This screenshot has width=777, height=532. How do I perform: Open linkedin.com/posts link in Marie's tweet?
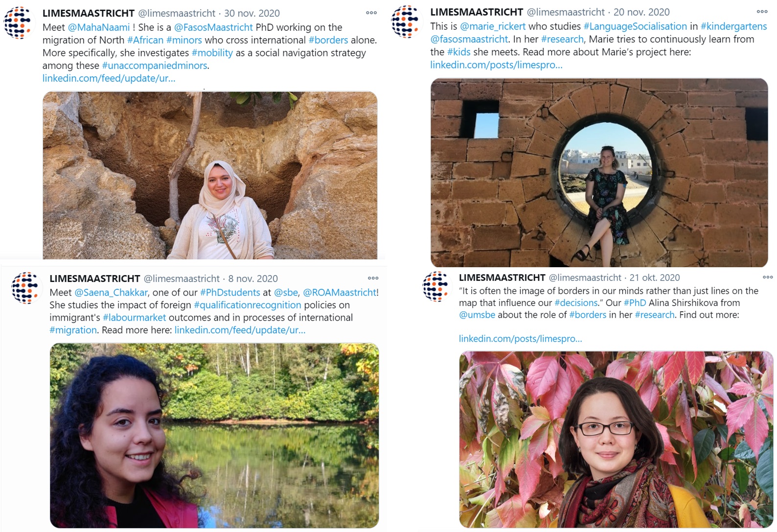pyautogui.click(x=496, y=65)
